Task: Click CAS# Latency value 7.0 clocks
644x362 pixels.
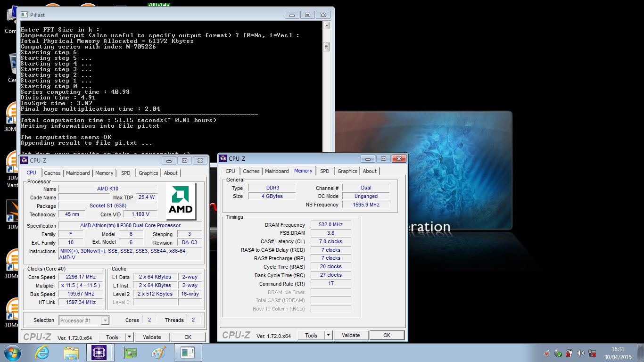Action: [x=330, y=241]
